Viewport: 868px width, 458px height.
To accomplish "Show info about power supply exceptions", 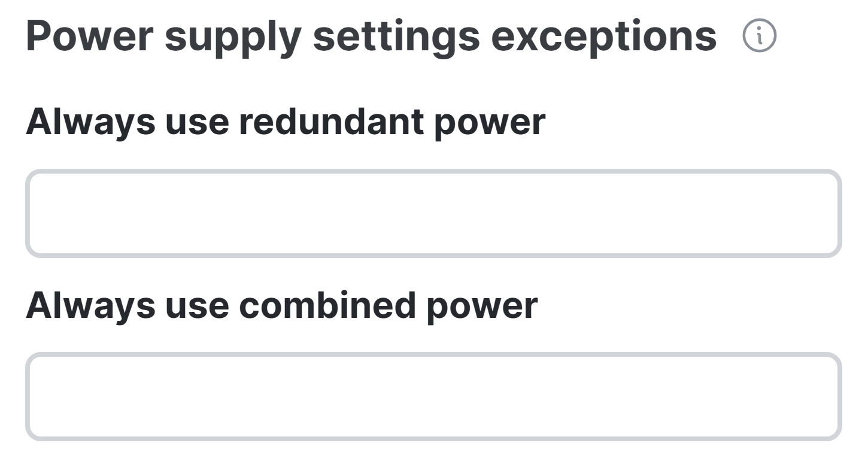I will point(759,36).
